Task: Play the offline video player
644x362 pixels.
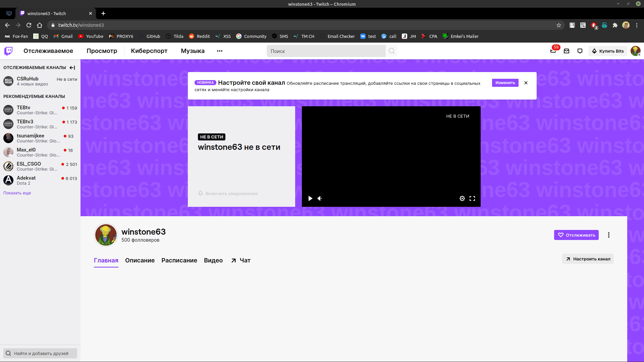Action: tap(310, 198)
